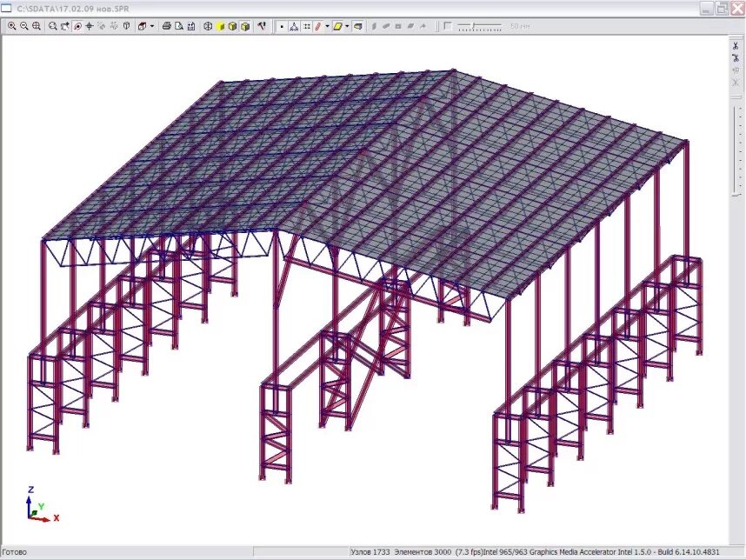Click the '(7.3 fps)' status bar entry

(x=470, y=552)
